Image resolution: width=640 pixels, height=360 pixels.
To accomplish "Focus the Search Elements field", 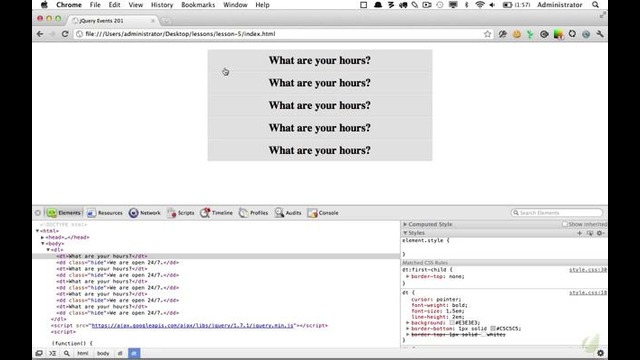I will click(557, 213).
